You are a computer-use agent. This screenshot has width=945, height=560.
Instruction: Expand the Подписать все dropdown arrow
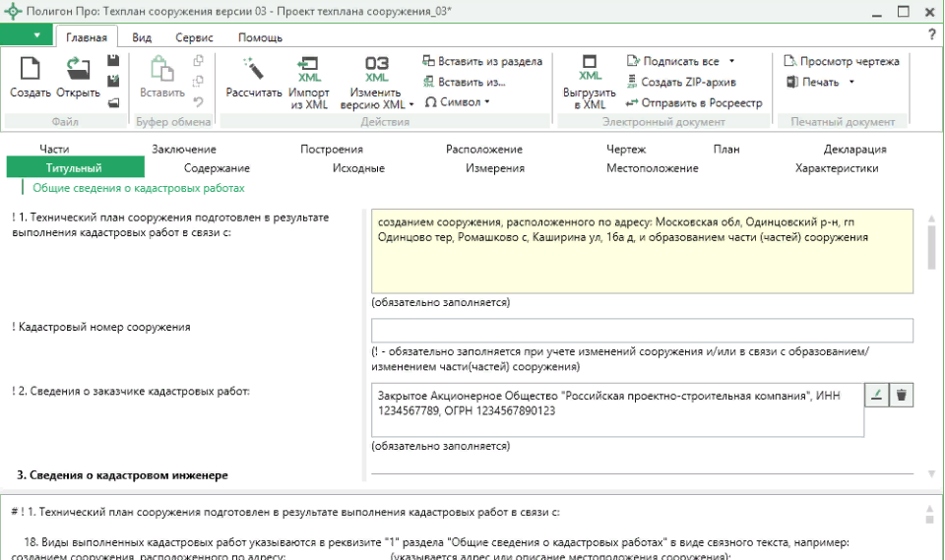coord(731,62)
